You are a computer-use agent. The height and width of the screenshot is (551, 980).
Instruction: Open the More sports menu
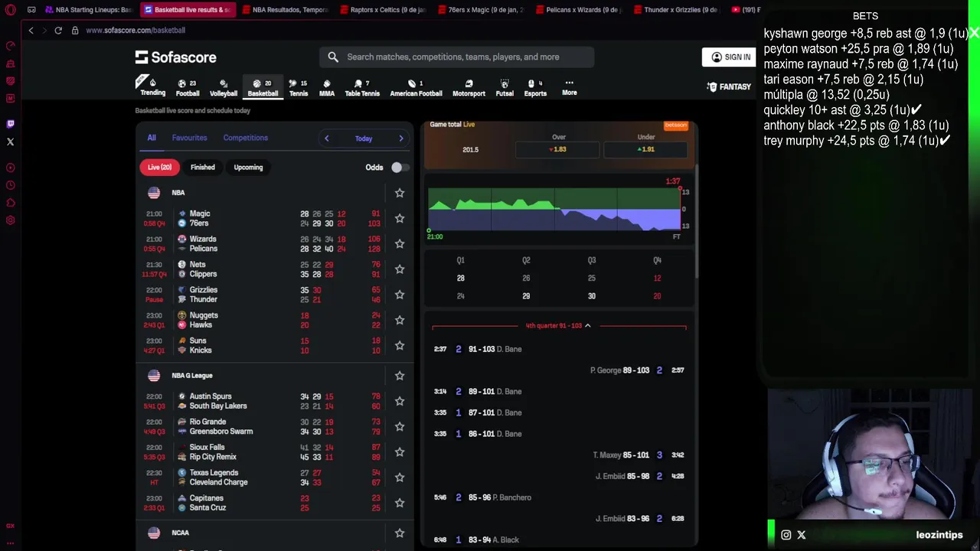tap(570, 87)
